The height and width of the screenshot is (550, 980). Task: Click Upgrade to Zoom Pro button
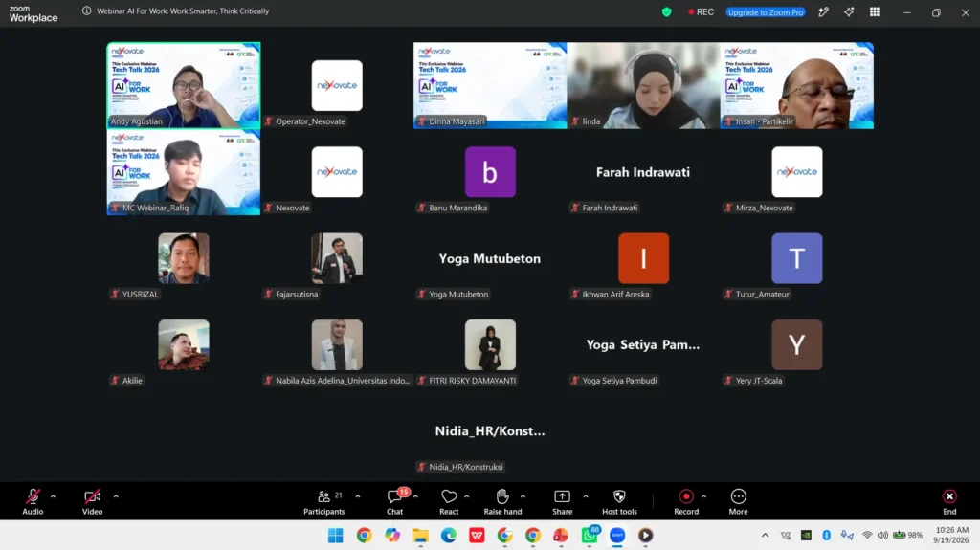click(x=766, y=11)
